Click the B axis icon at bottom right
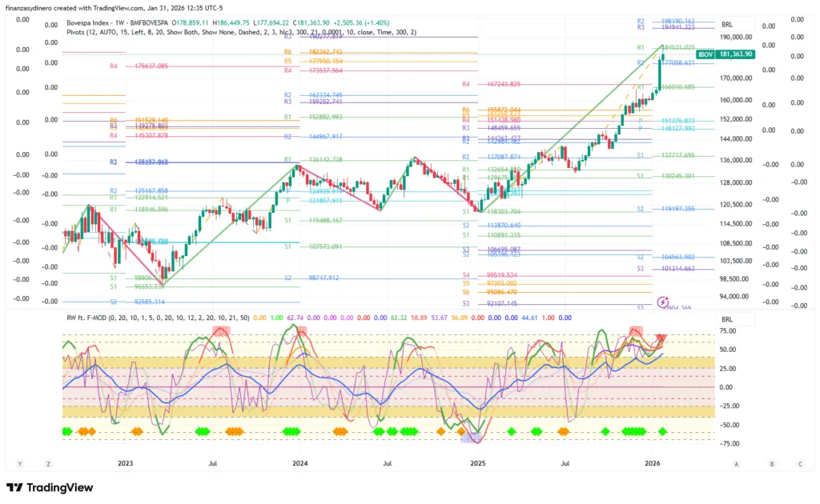Viewport: 820px width, 504px height. pos(772,463)
